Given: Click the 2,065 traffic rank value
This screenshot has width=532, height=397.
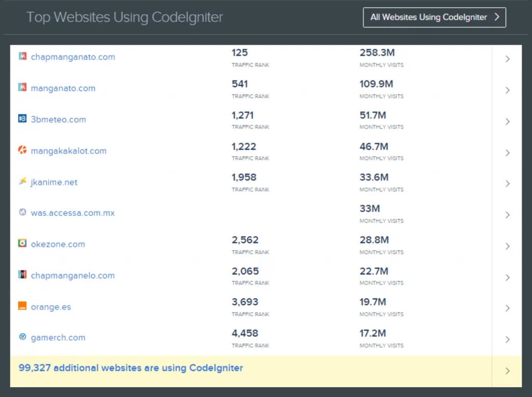Looking at the screenshot, I should pyautogui.click(x=245, y=271).
